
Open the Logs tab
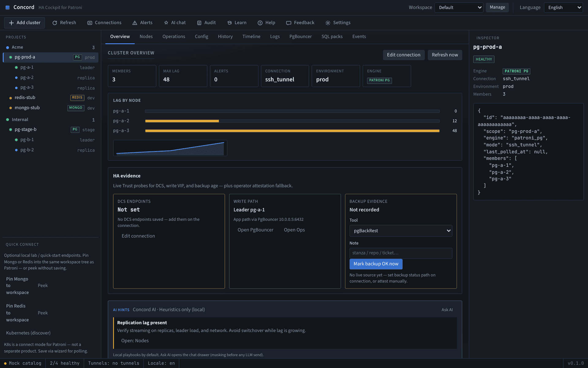coord(275,36)
